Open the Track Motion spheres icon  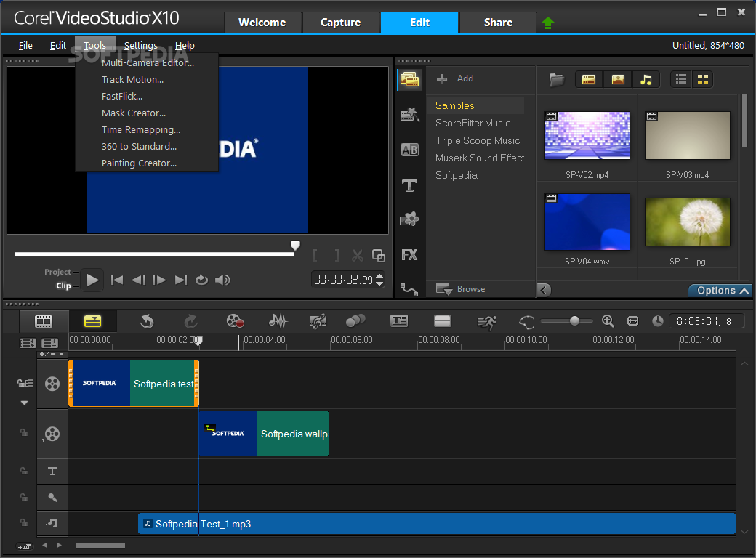coord(355,321)
